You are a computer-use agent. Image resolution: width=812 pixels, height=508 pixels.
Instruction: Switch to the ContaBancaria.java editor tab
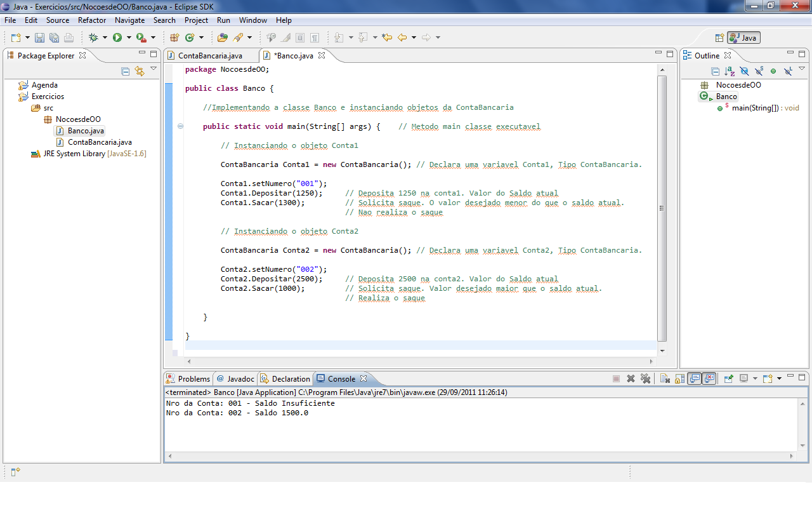click(209, 55)
